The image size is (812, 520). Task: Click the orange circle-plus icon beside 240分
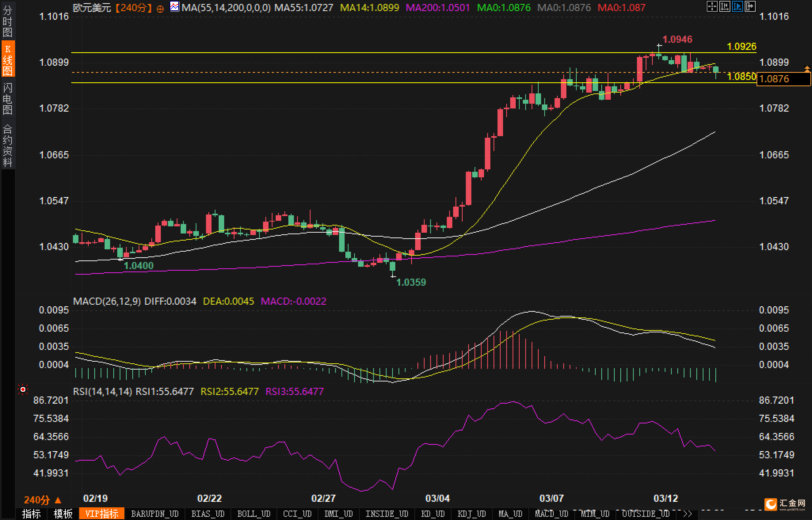(160, 9)
